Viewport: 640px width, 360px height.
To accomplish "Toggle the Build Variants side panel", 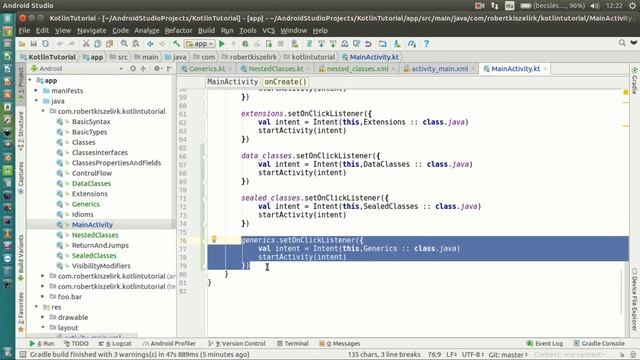I will tap(21, 257).
